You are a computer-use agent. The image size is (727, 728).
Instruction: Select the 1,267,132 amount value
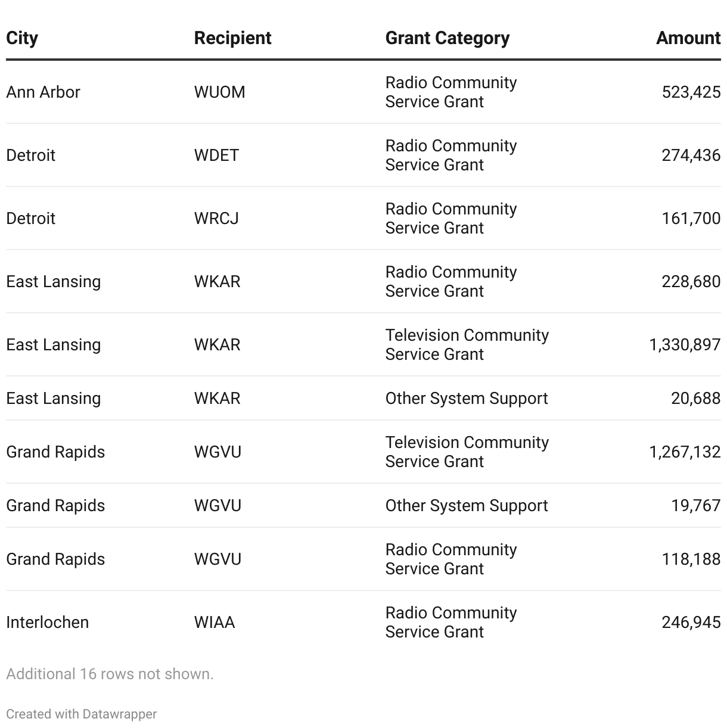684,452
